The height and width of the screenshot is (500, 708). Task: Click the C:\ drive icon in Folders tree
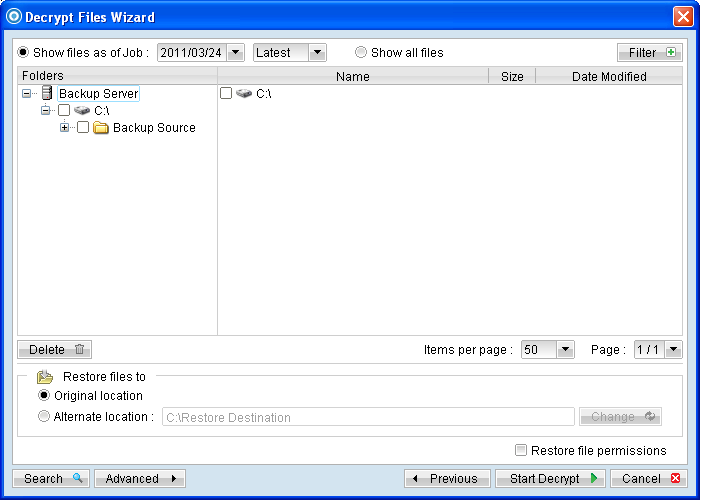(82, 110)
